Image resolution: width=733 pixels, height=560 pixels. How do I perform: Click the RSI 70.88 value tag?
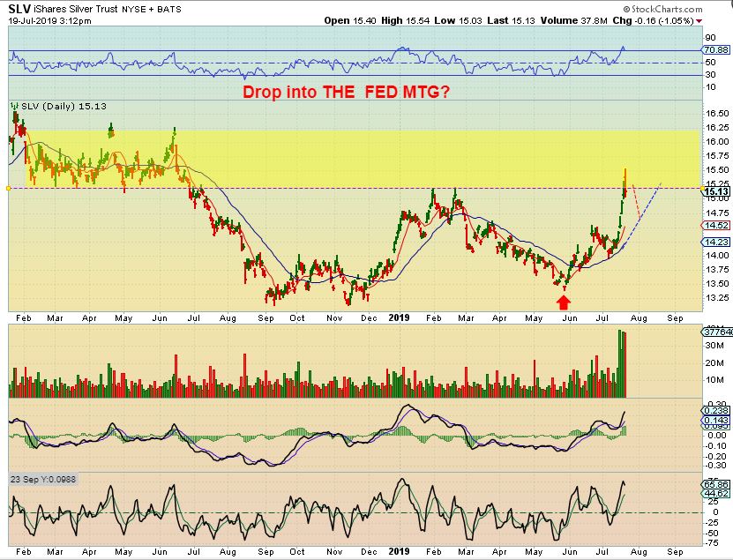(x=715, y=49)
